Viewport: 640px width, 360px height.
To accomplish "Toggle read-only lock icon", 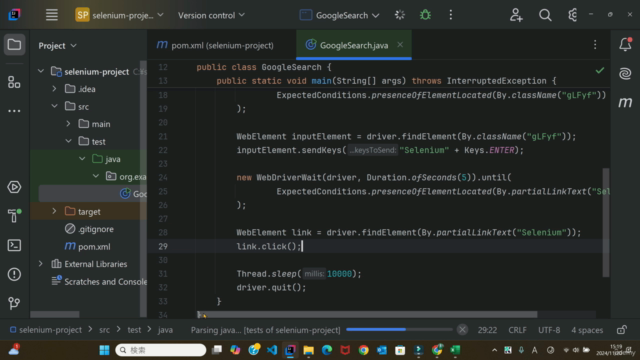I will [x=622, y=330].
